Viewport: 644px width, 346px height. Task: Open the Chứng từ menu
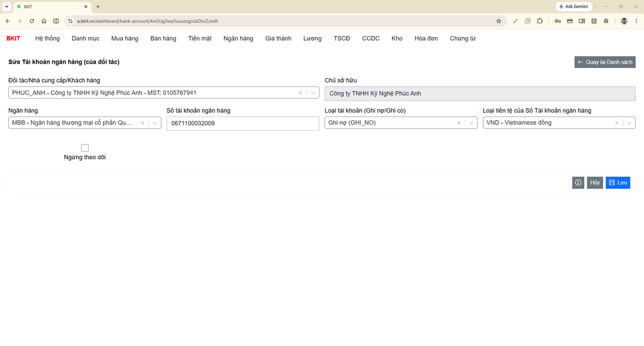click(462, 38)
